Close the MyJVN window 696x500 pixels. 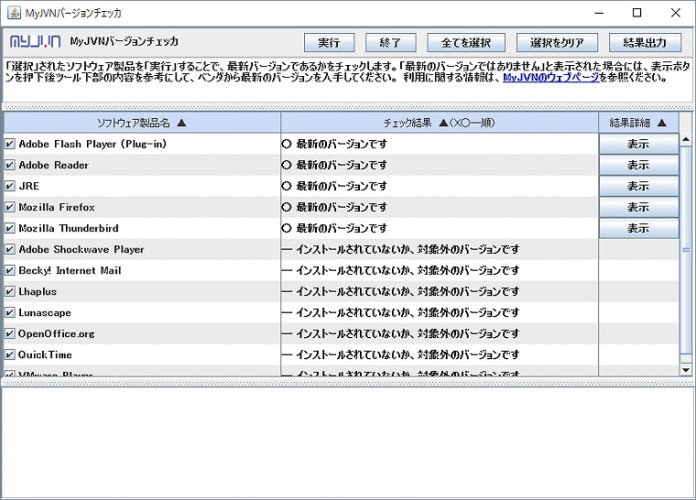[x=676, y=13]
